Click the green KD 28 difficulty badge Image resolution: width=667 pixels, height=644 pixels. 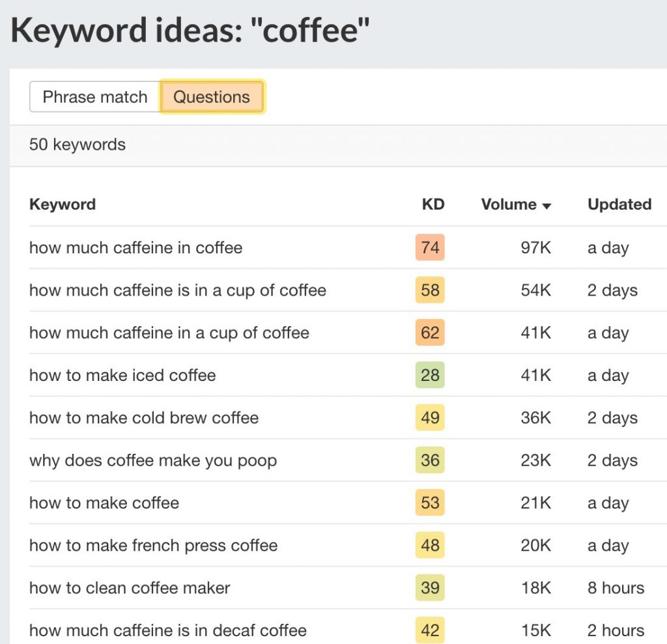(429, 375)
